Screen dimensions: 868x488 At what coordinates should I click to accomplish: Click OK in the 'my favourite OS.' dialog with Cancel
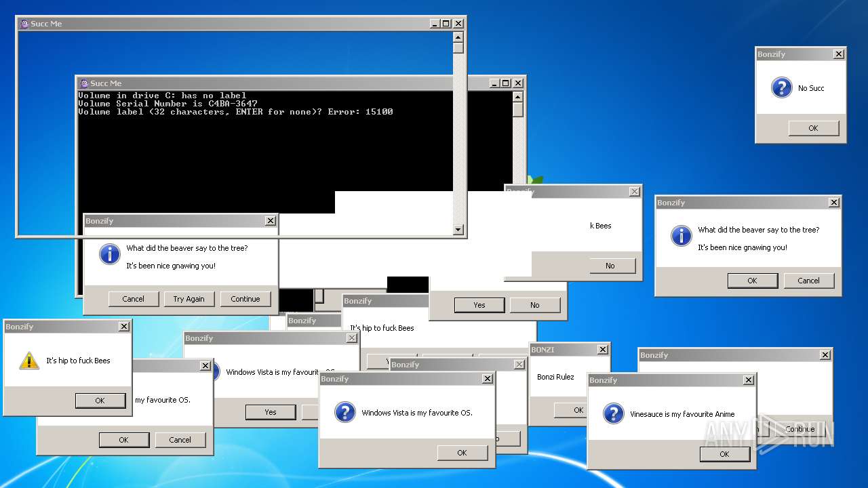pos(123,440)
